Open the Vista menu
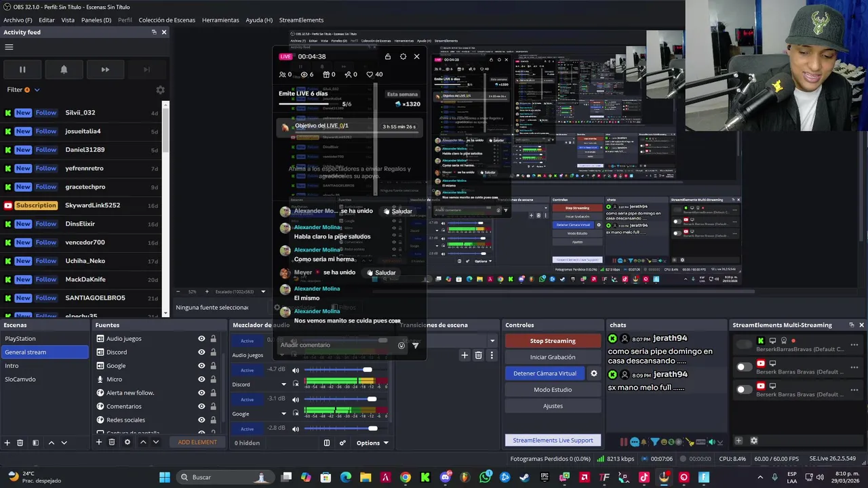 coord(68,20)
